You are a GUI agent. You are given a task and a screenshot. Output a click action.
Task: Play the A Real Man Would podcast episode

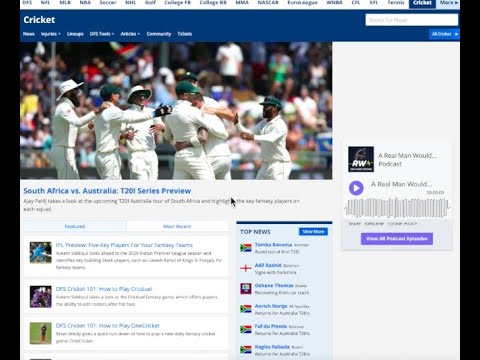356,188
